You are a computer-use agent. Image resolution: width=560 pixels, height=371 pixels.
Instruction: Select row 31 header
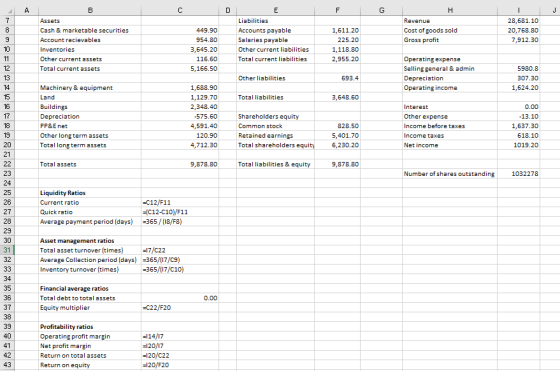(x=7, y=250)
